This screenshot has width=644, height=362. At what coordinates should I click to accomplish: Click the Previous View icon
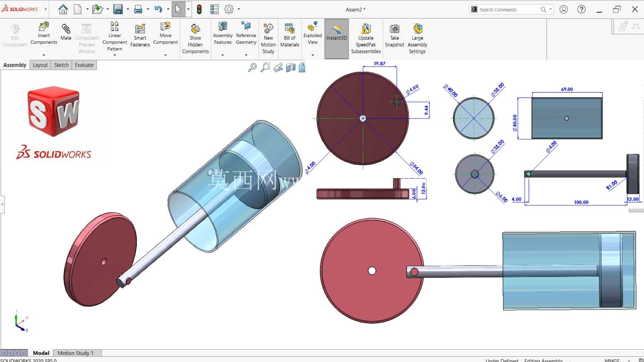278,68
